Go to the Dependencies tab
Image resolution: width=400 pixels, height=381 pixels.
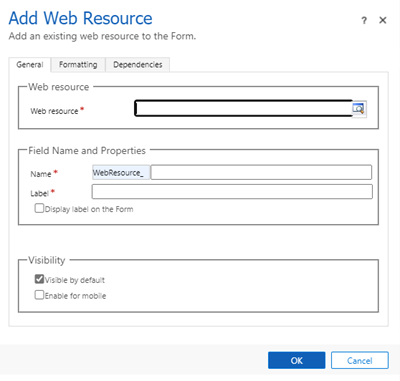click(138, 64)
